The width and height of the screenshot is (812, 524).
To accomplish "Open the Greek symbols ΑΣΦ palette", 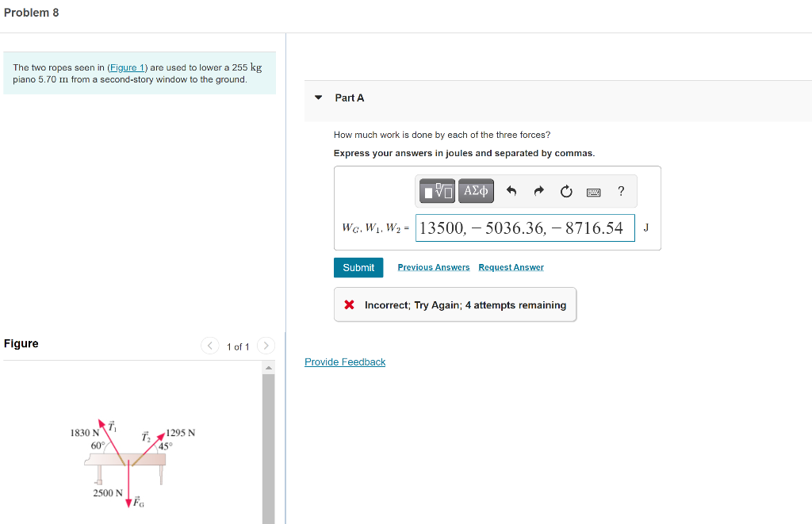I will pos(476,191).
